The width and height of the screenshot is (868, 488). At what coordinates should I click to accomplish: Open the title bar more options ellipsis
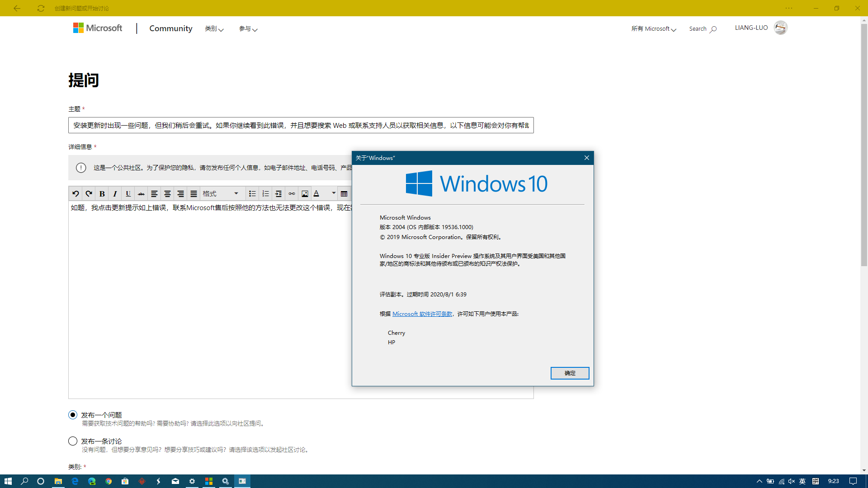point(789,8)
